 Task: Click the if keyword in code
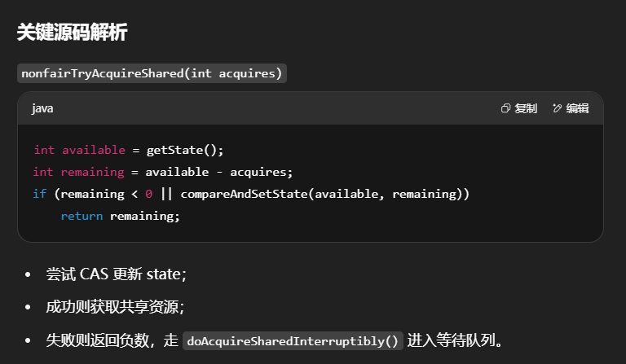(39, 194)
